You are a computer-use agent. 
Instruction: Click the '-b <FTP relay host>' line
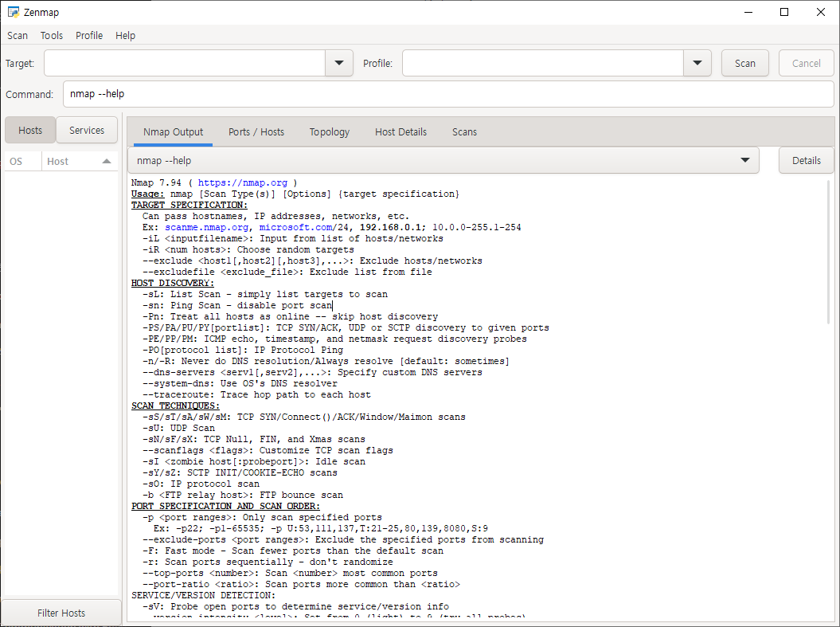243,496
